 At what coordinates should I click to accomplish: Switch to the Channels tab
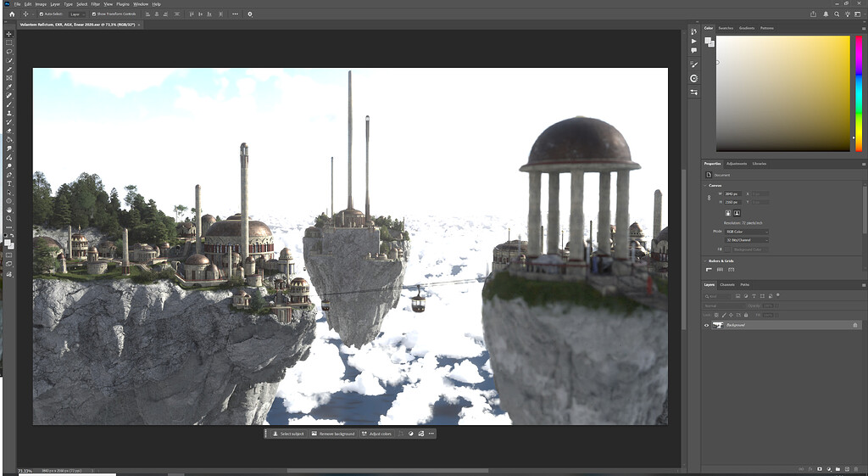click(727, 285)
